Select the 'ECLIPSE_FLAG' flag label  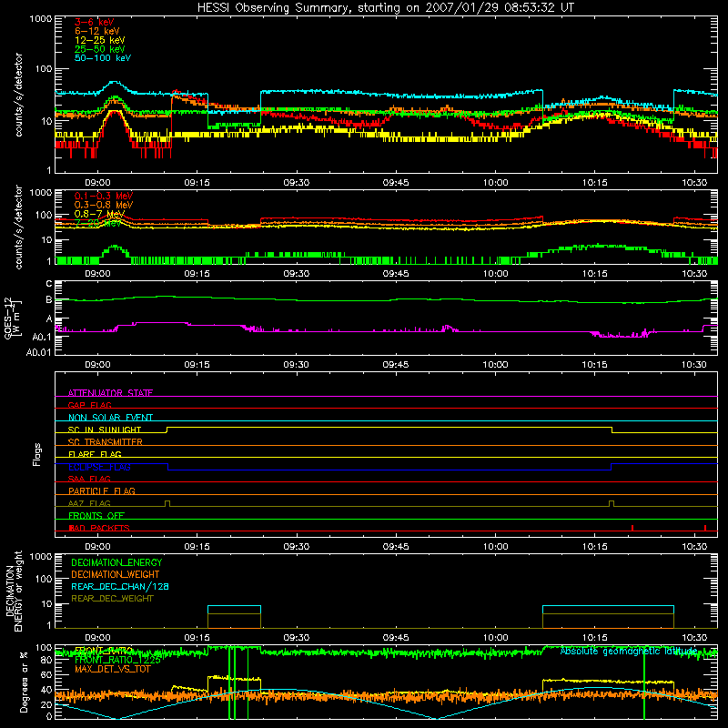point(99,467)
